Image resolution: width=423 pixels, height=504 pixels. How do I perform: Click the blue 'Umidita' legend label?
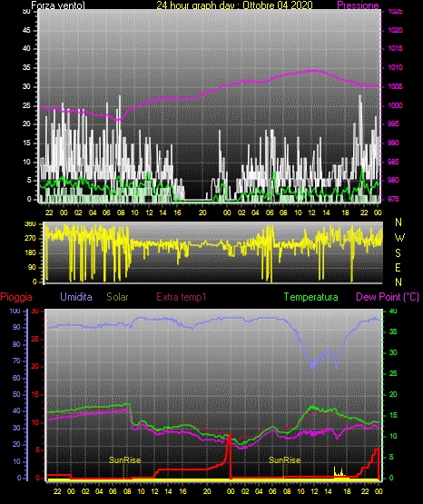point(76,297)
